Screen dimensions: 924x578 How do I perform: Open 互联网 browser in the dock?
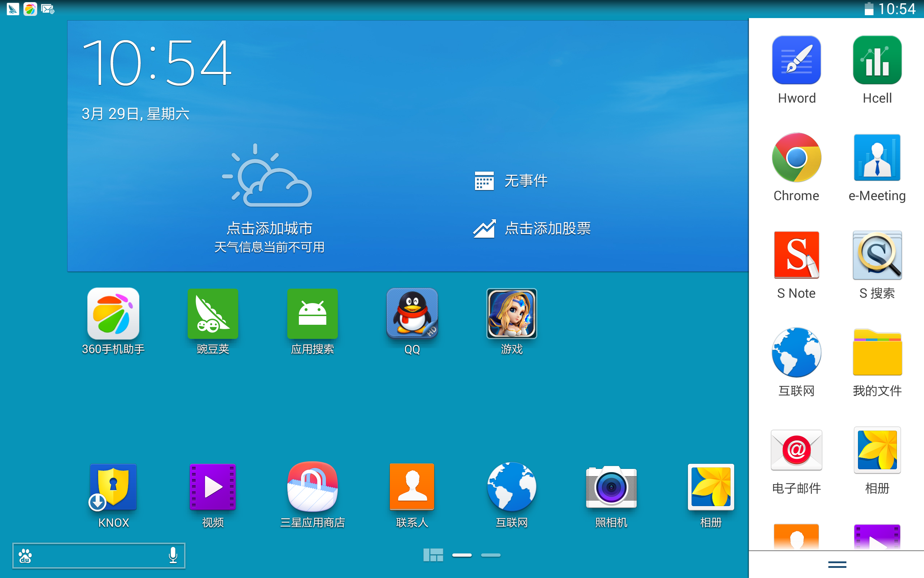pyautogui.click(x=512, y=487)
